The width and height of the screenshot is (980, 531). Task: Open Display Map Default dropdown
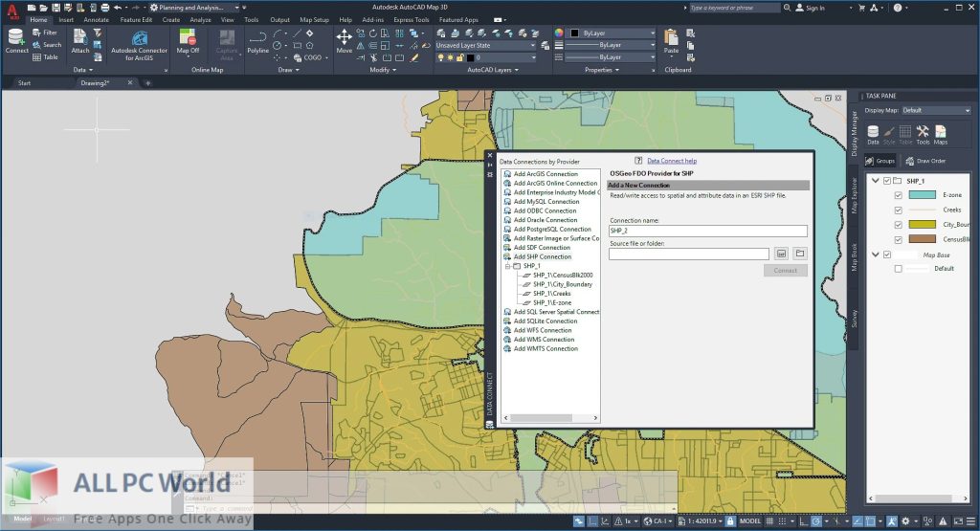coord(936,111)
